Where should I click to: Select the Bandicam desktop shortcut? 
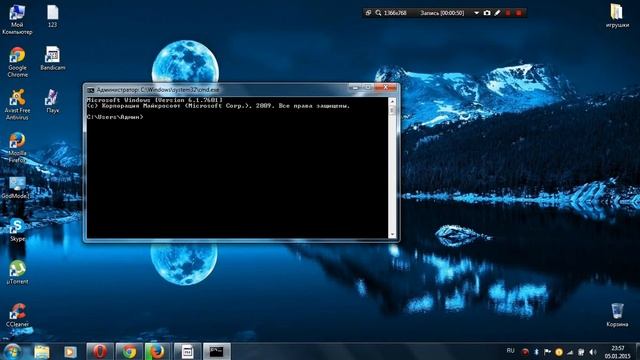tap(53, 58)
